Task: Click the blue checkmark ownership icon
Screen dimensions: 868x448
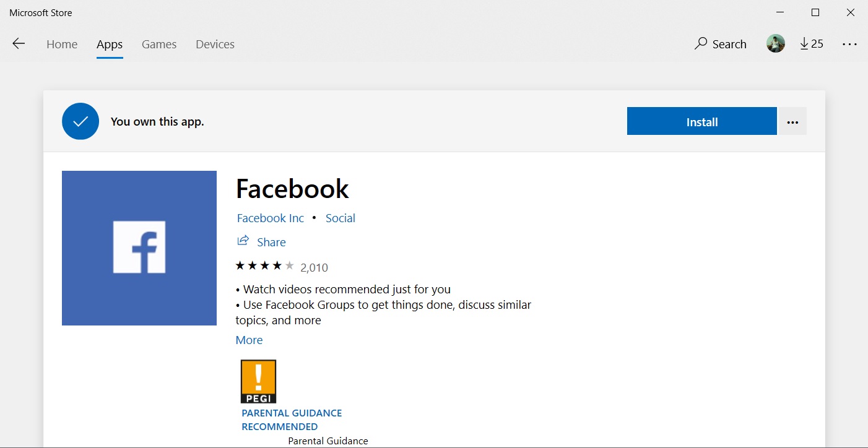Action: (x=80, y=121)
